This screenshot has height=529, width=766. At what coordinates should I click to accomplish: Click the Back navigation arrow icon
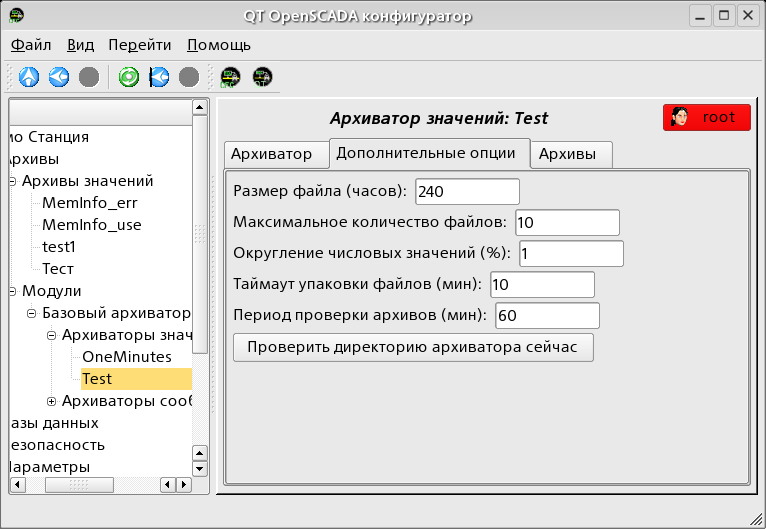point(59,76)
